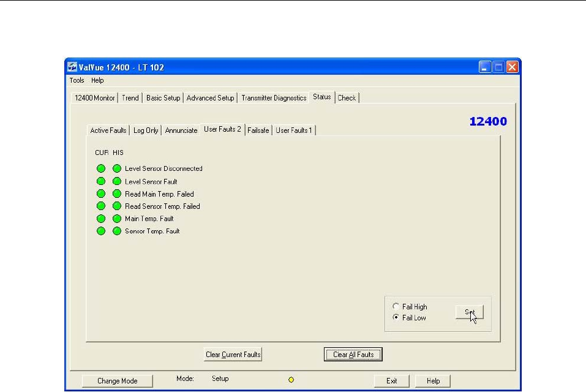Go to Transmitter Diagnostics tab
Screen dimensions: 586x392
tap(274, 98)
